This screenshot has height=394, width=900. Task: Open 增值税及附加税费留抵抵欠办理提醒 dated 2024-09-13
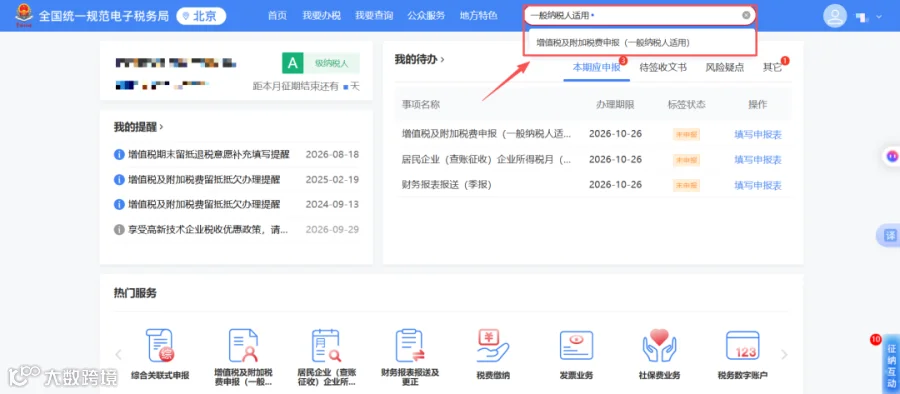tap(204, 204)
